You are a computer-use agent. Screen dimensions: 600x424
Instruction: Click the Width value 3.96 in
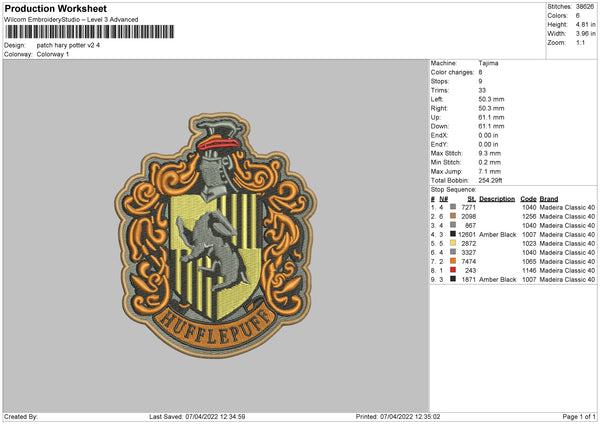point(585,34)
